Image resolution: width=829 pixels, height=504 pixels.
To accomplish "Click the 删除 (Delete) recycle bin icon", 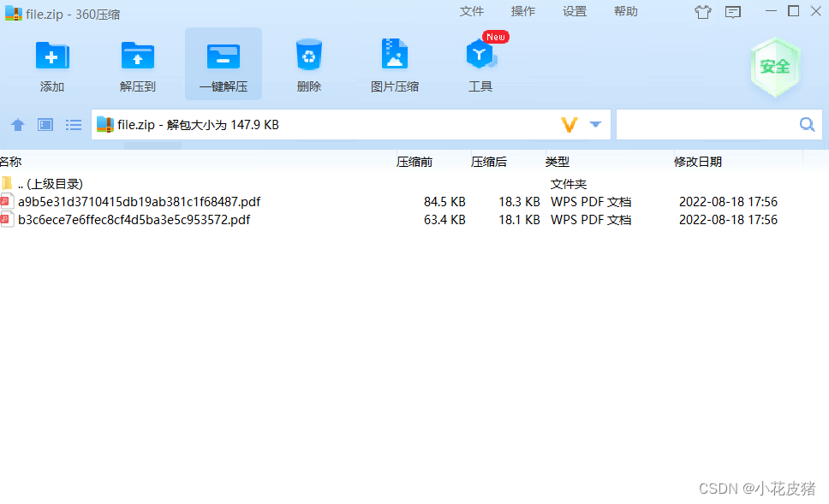I will point(308,56).
